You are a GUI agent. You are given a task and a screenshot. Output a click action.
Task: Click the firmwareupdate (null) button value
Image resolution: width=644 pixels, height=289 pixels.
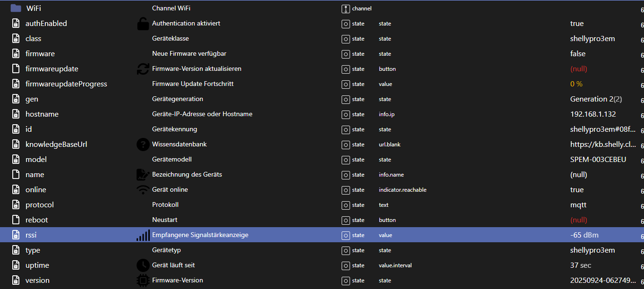tap(579, 69)
